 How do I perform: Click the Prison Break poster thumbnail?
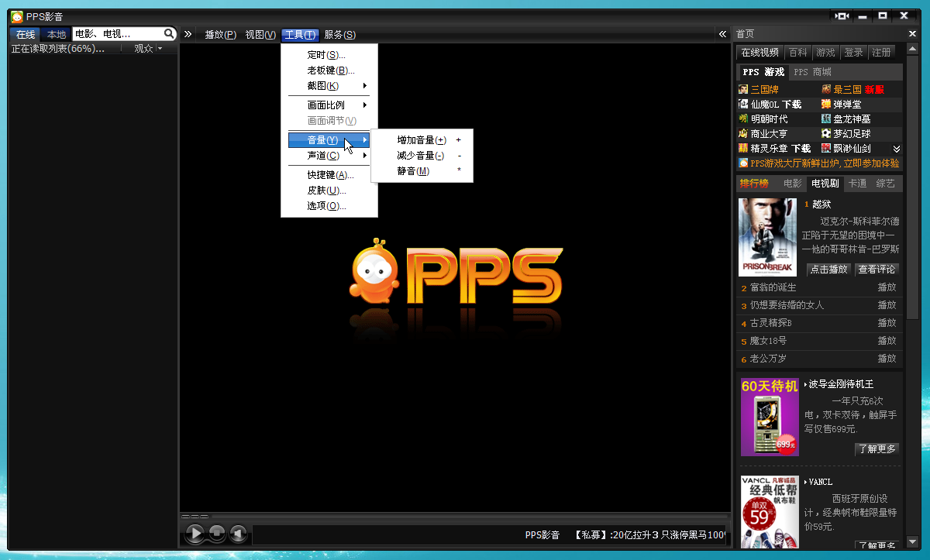coord(767,237)
